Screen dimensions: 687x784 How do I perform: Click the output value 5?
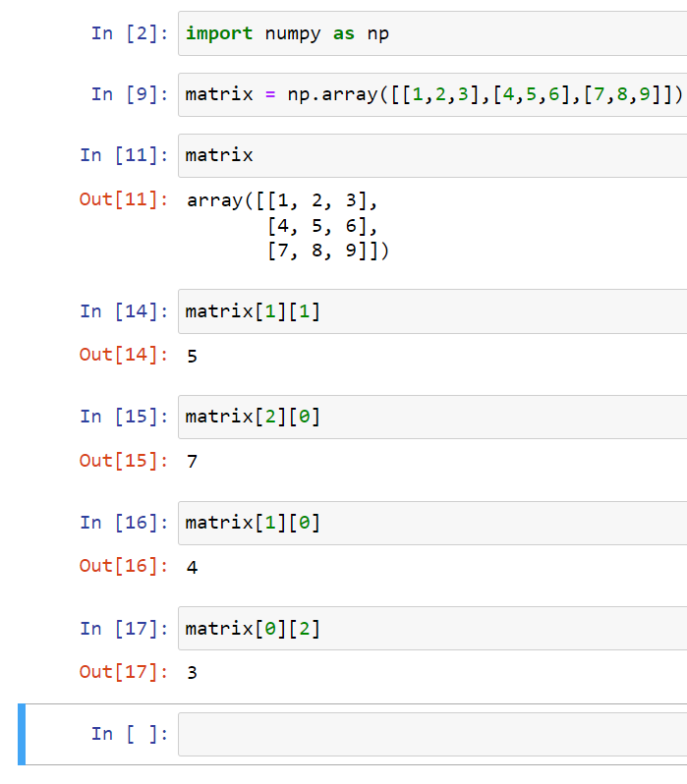click(192, 357)
